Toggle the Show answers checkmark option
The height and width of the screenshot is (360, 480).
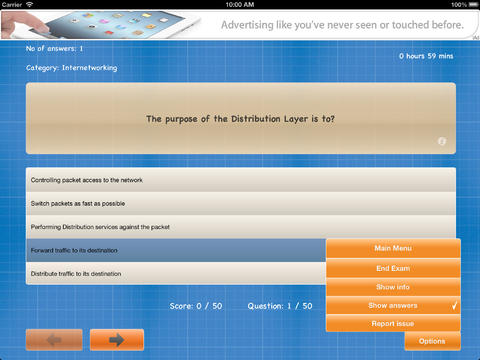pos(393,305)
